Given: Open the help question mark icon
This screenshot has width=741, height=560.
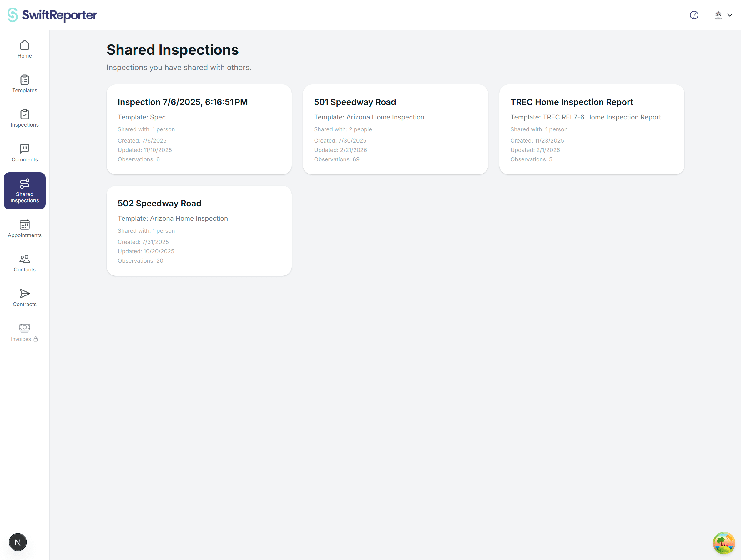Looking at the screenshot, I should tap(694, 15).
